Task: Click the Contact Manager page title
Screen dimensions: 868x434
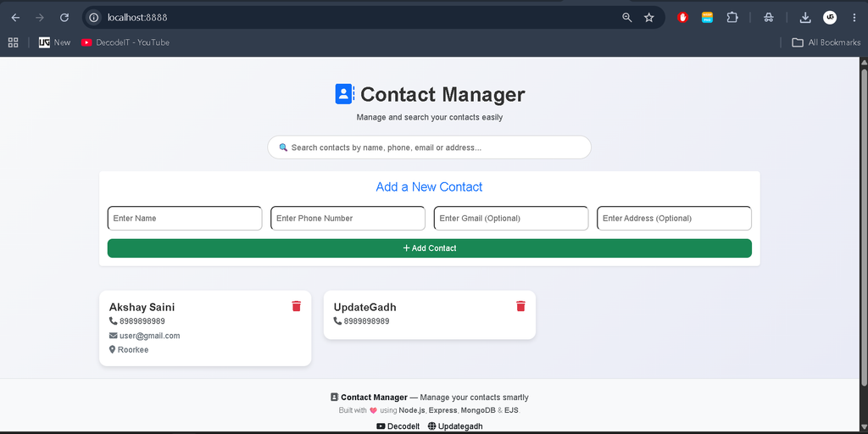Action: point(442,95)
